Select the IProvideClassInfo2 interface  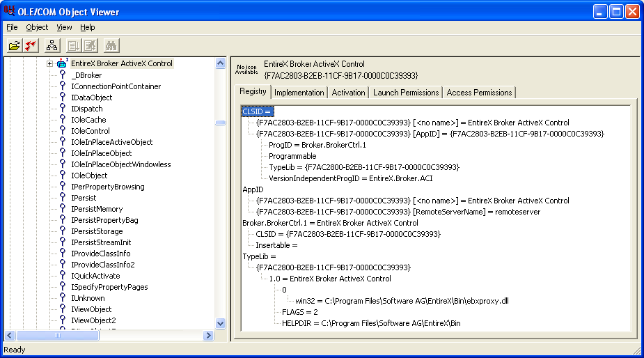point(103,264)
